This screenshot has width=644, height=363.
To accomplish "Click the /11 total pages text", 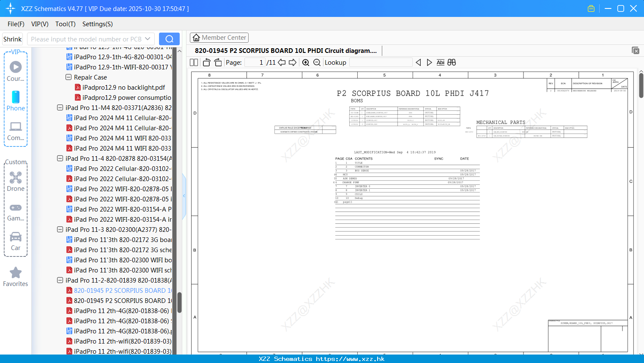I will tap(271, 62).
